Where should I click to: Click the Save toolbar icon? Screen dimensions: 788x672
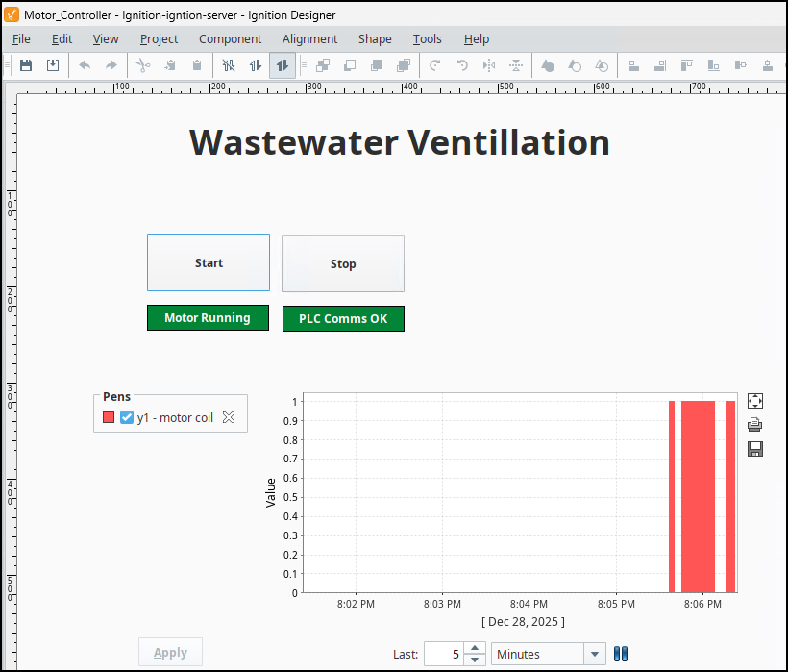pos(26,65)
